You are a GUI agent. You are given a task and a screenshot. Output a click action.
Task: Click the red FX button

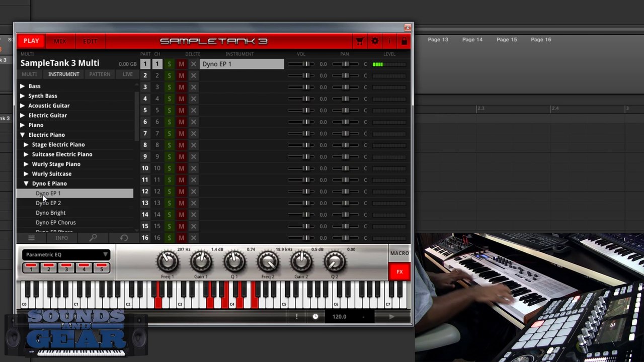pyautogui.click(x=399, y=272)
